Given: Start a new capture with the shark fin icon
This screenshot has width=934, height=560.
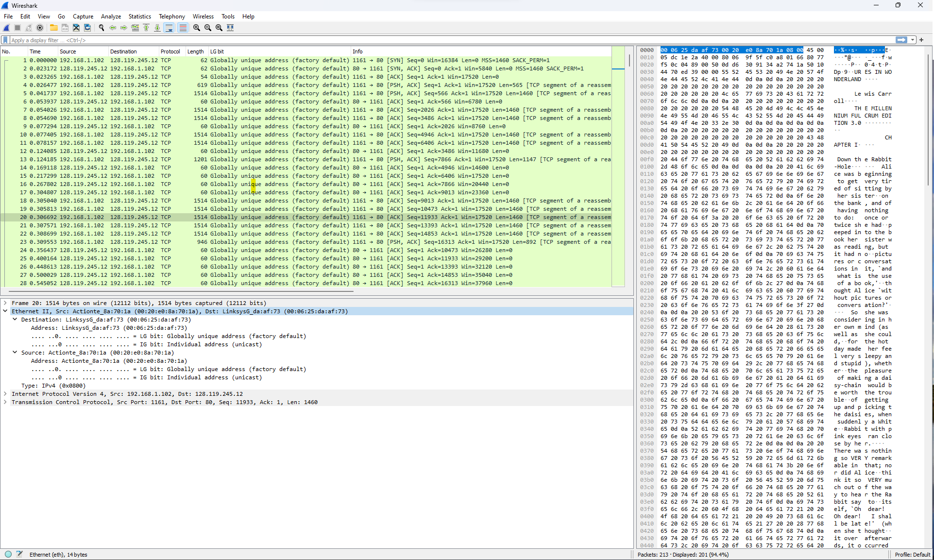Looking at the screenshot, I should (x=6, y=28).
